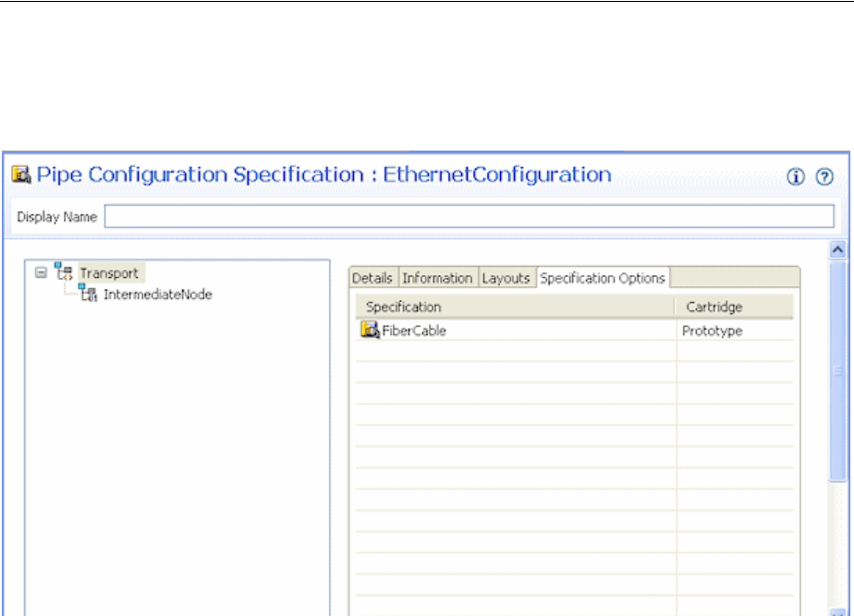Click the Pipe Configuration Specification header icon
Screen dimensions: 854x616
pos(22,175)
